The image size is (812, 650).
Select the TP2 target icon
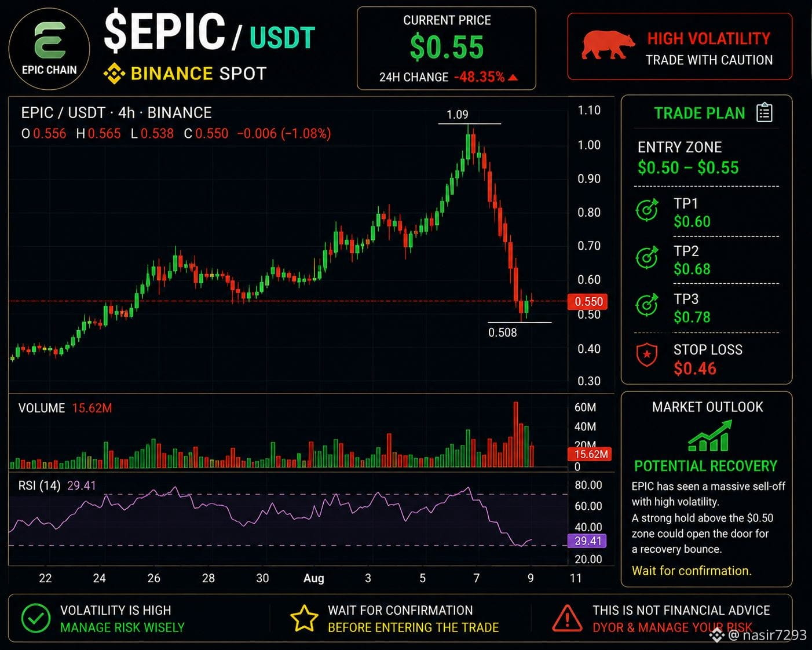coord(648,257)
